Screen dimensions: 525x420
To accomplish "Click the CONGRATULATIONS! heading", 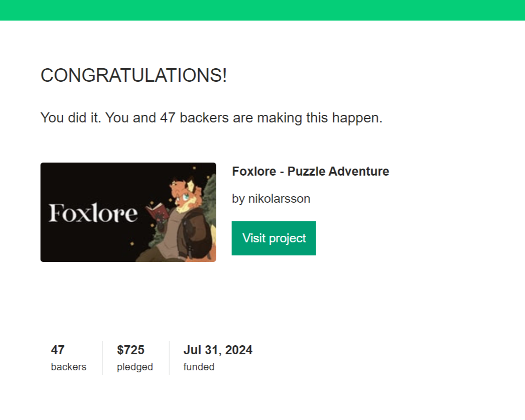I will (x=134, y=76).
